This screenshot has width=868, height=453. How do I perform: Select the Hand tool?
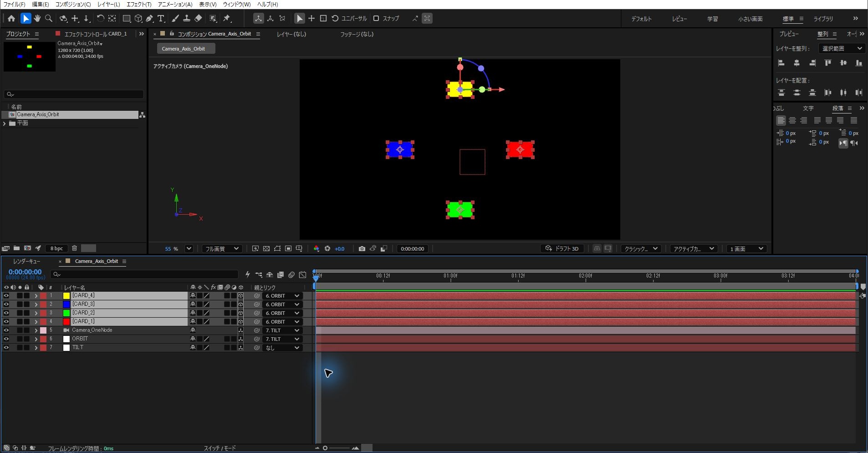tap(37, 19)
